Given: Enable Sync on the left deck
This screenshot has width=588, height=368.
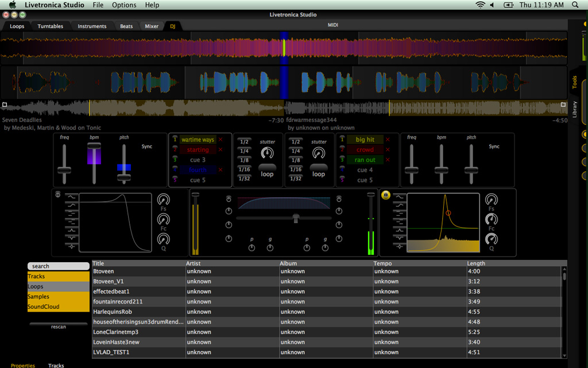Looking at the screenshot, I should [x=147, y=147].
